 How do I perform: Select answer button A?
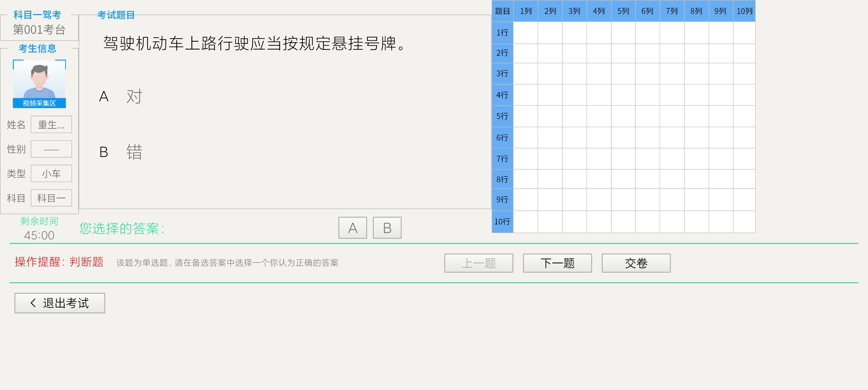tap(352, 228)
